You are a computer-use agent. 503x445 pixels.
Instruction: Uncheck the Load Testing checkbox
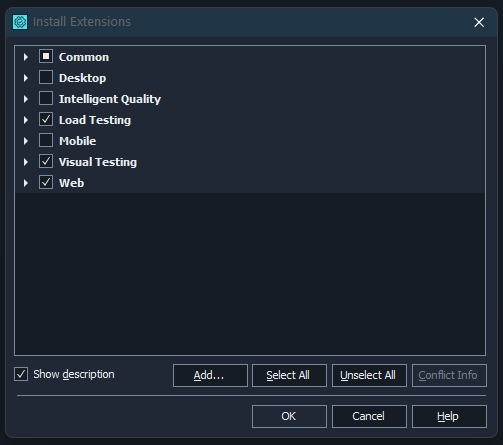[x=46, y=119]
